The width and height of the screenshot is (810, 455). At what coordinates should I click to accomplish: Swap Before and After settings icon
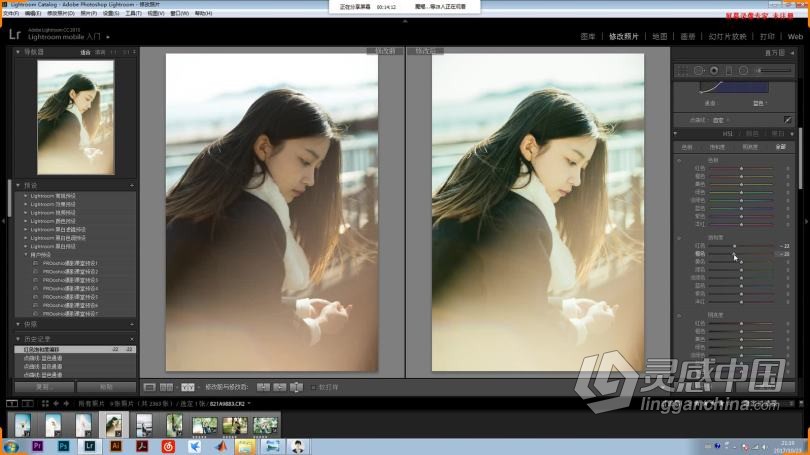coord(297,387)
